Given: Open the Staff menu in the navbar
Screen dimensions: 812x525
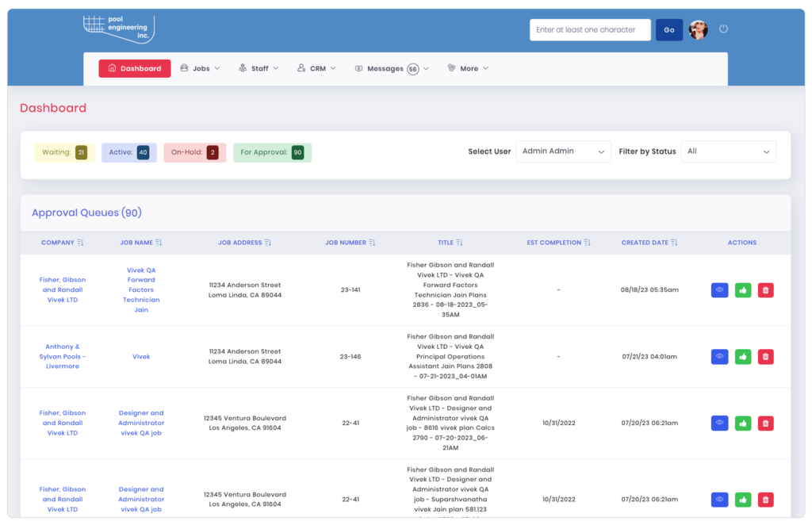Looking at the screenshot, I should click(x=259, y=68).
